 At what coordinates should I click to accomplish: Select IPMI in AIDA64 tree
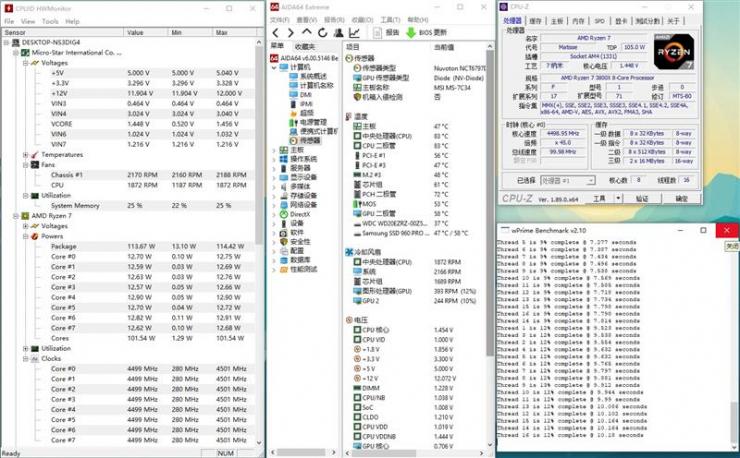pyautogui.click(x=301, y=104)
